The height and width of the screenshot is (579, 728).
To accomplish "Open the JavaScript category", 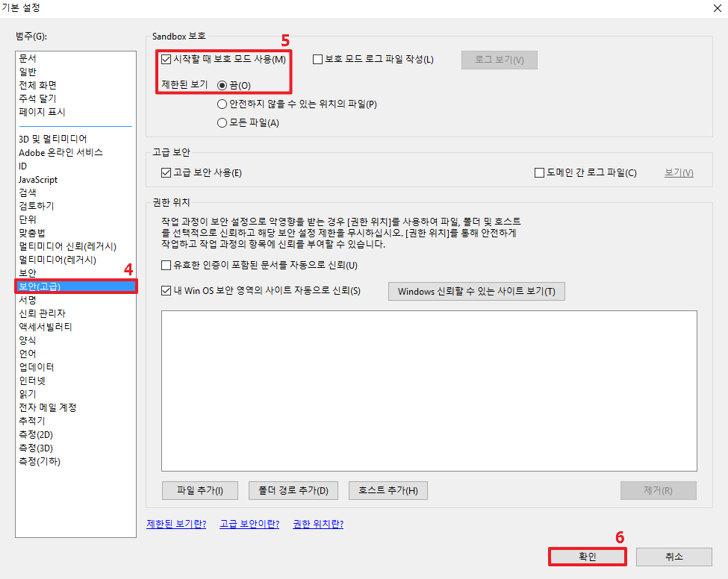I will click(x=38, y=180).
